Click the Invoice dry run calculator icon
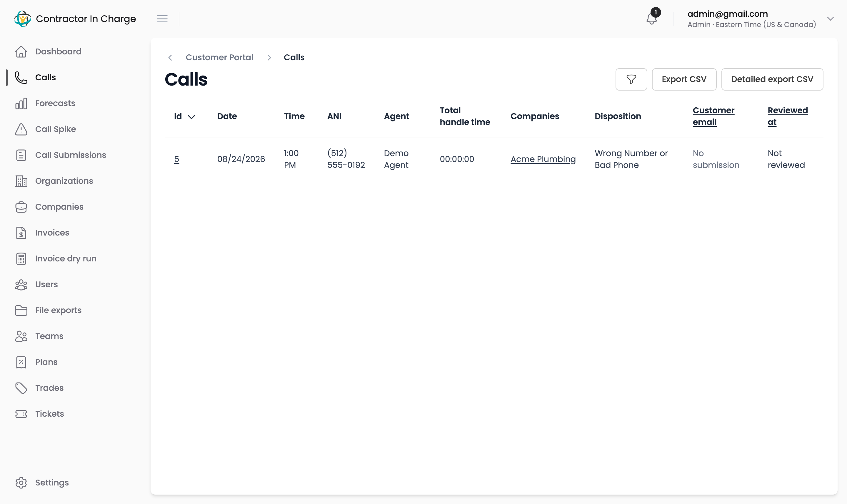This screenshot has height=504, width=847. point(21,258)
